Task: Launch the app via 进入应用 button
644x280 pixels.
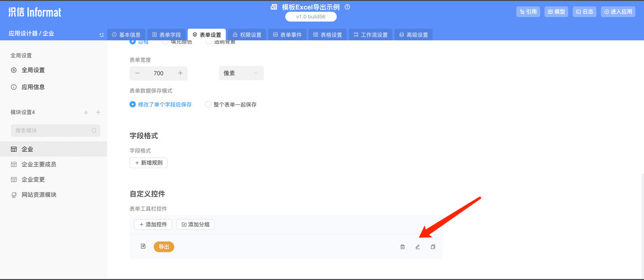Action: (x=618, y=11)
